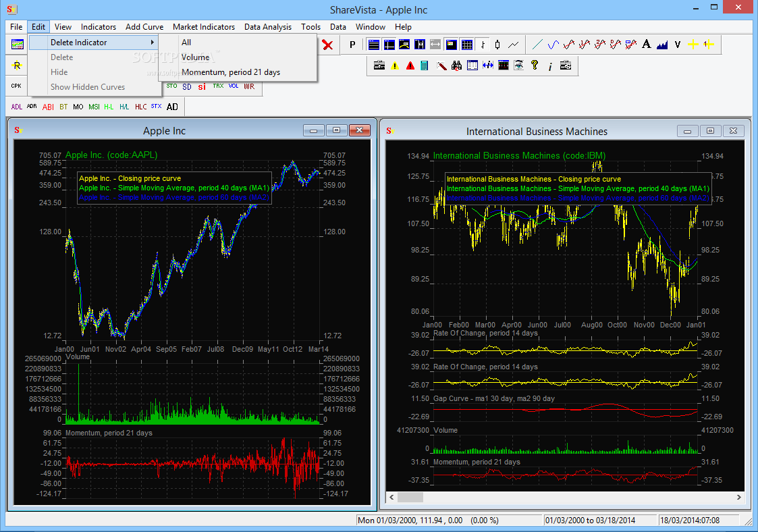Click status bar text '18/03/2014:07:08'
This screenshot has width=758, height=532.
pos(690,521)
